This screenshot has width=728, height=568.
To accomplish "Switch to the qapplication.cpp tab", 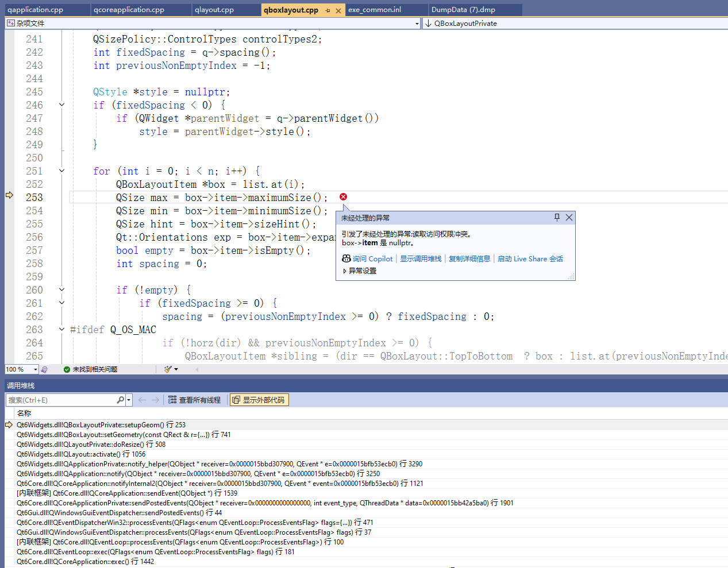I will [35, 10].
